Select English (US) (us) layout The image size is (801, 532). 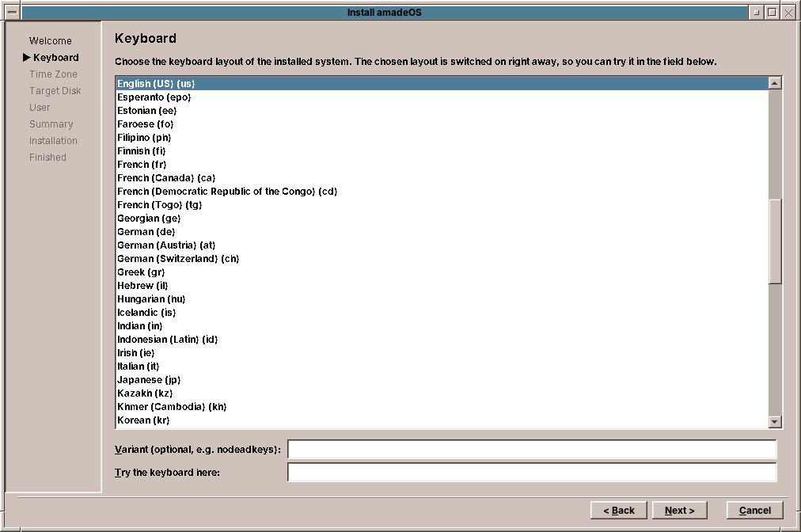442,83
